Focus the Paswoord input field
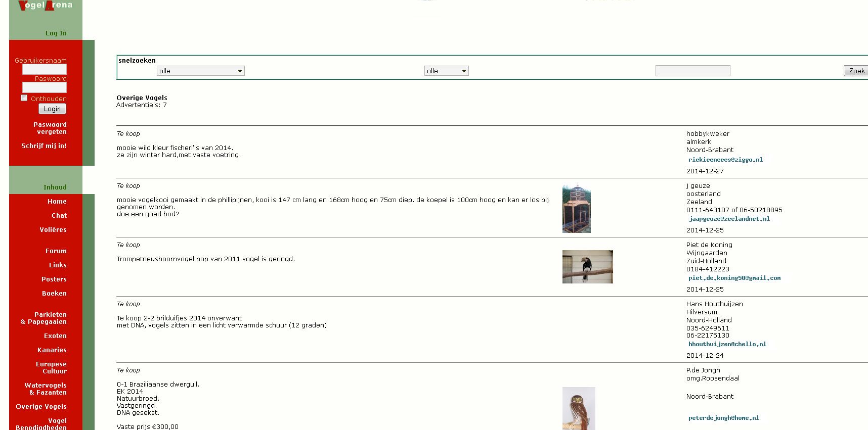 pyautogui.click(x=45, y=87)
